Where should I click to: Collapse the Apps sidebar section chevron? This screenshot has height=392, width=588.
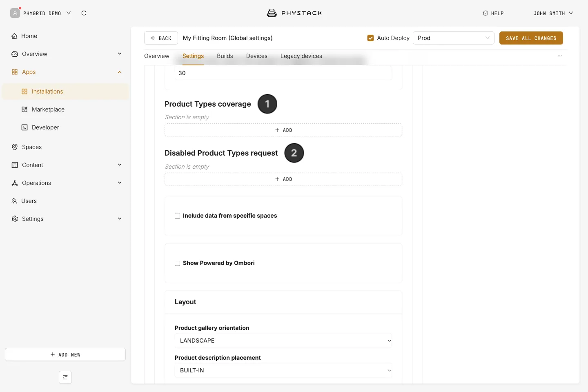[x=120, y=72]
